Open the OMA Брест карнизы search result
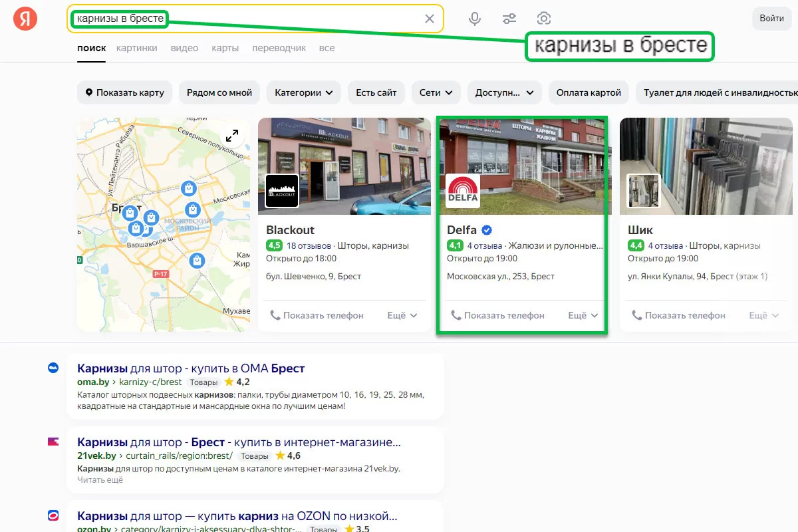The height and width of the screenshot is (532, 798). pyautogui.click(x=191, y=368)
